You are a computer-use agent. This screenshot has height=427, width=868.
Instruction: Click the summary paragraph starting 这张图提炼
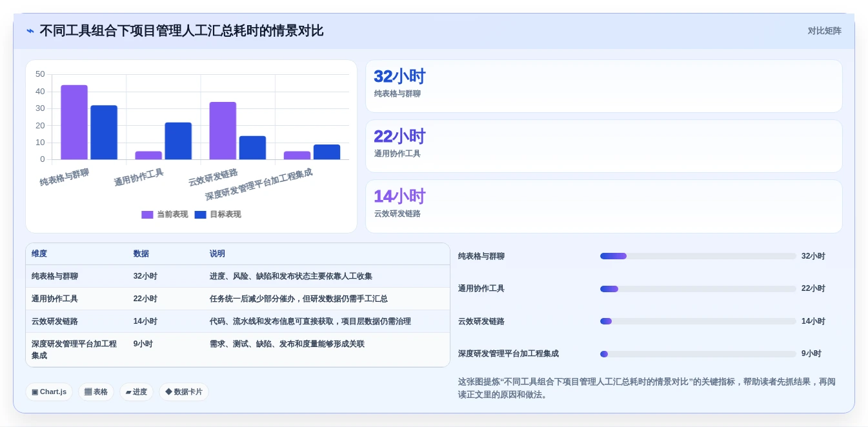[x=647, y=388]
